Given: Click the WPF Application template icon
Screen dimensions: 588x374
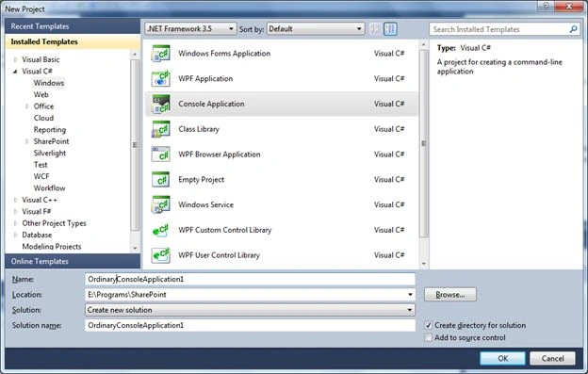Looking at the screenshot, I should (x=160, y=79).
